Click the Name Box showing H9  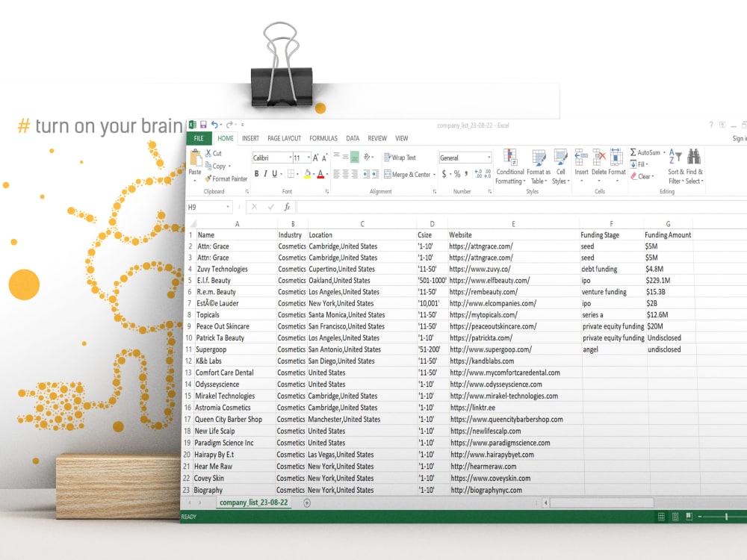click(208, 207)
